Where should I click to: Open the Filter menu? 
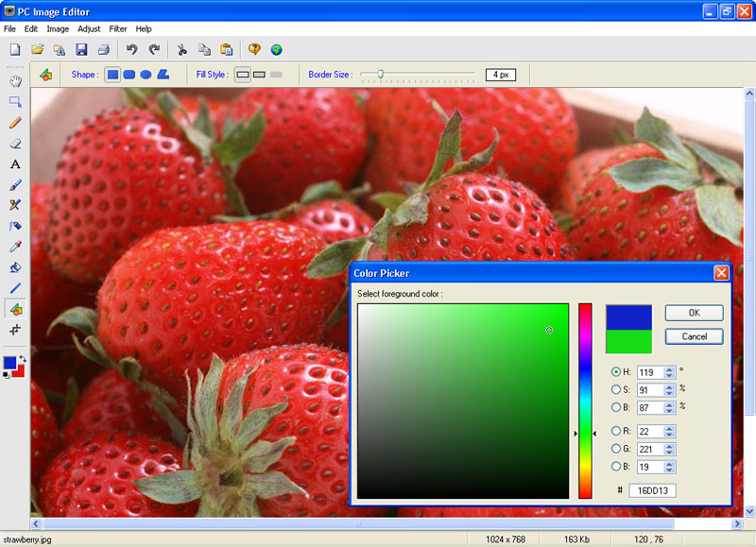click(x=118, y=29)
